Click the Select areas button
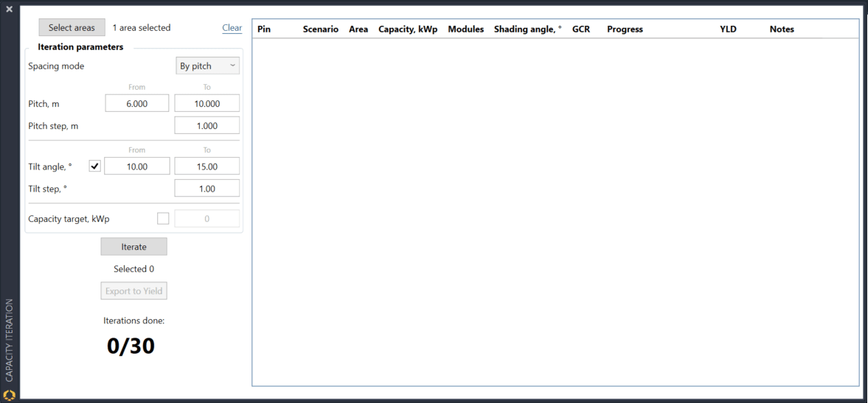 [x=72, y=28]
